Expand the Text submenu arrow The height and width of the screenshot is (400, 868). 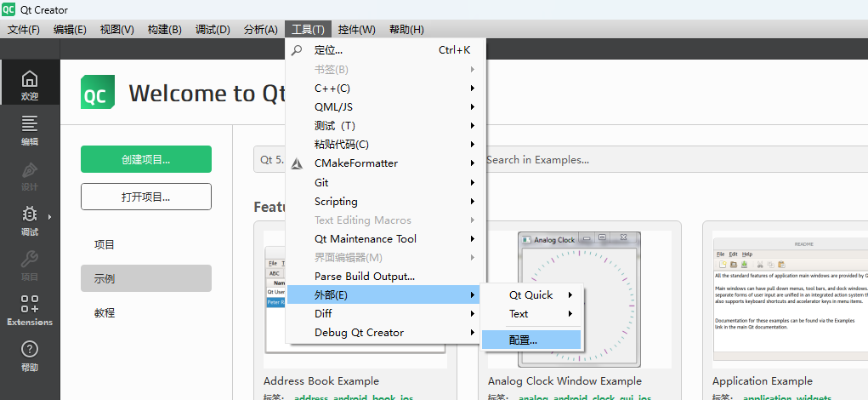tap(570, 313)
